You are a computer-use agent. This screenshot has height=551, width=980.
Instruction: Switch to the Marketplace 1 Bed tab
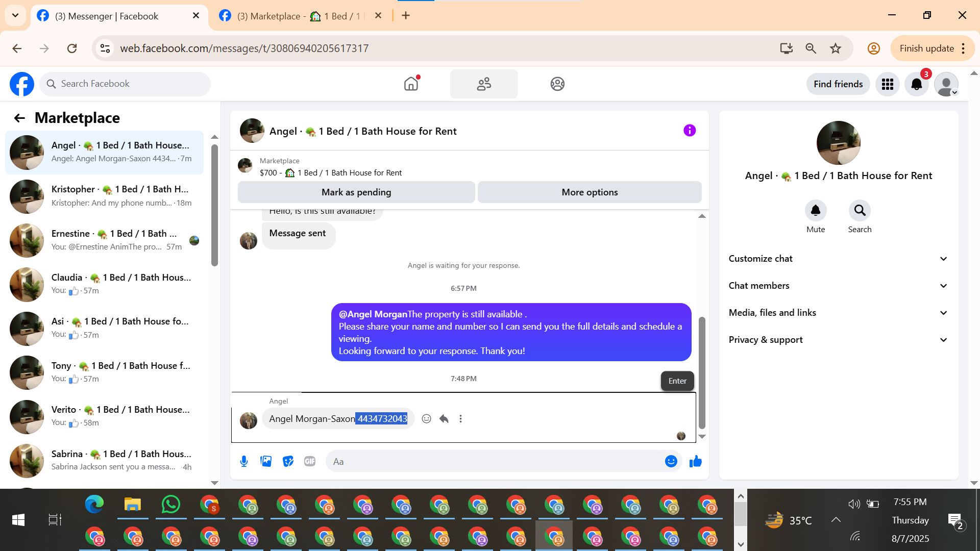[x=301, y=16]
